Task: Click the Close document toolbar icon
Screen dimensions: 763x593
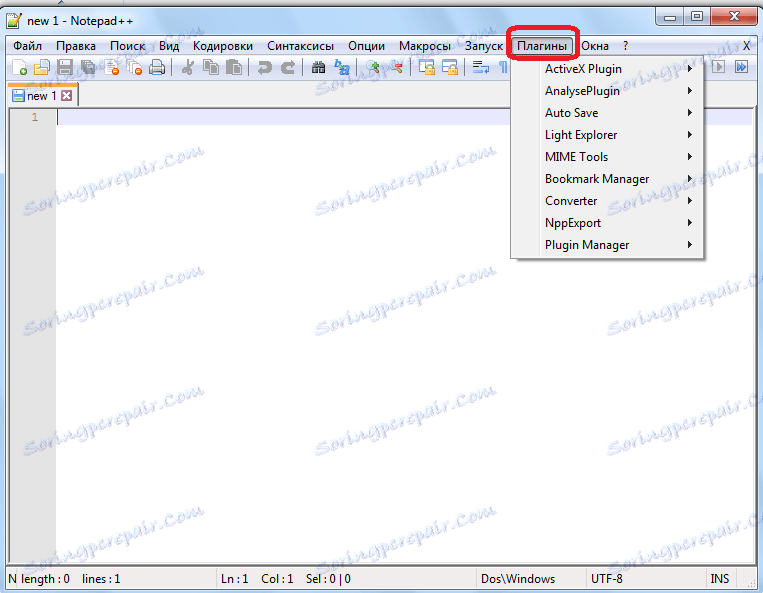Action: pos(111,67)
